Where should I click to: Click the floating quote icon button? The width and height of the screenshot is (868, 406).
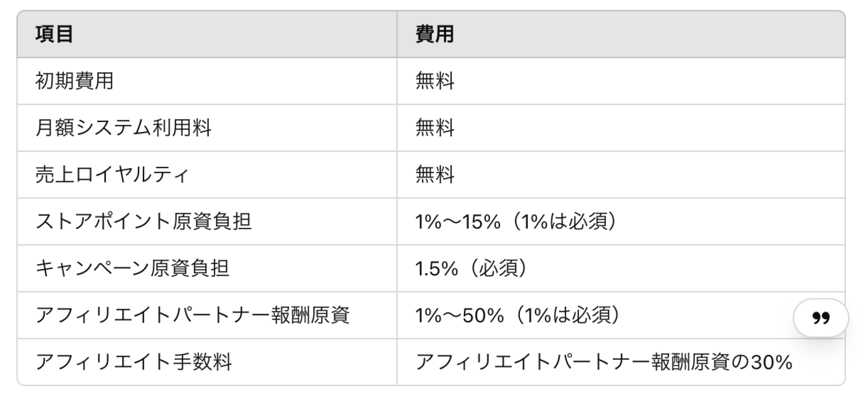pyautogui.click(x=821, y=318)
